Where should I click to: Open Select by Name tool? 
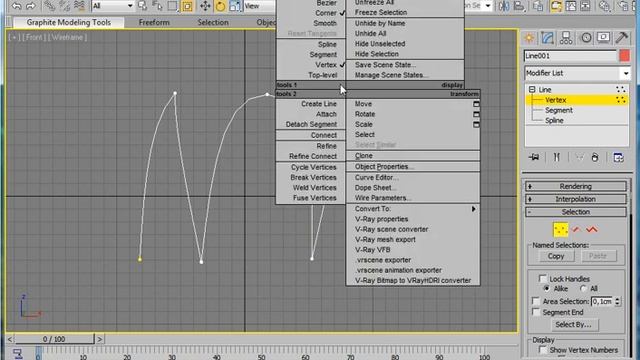(x=158, y=6)
